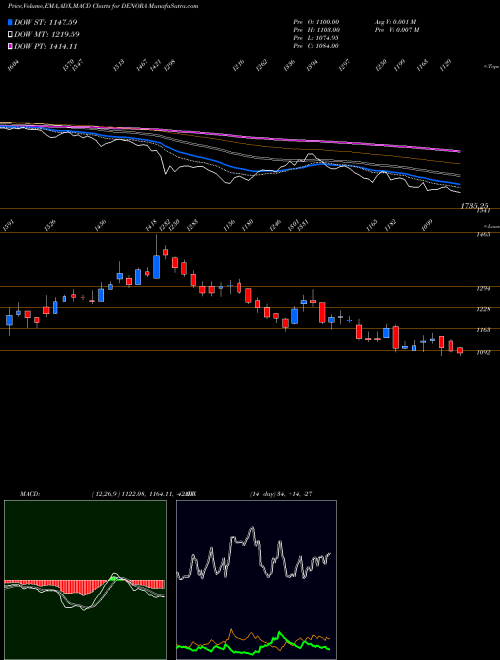Click the right end of the magenta EMA line
The width and height of the screenshot is (500, 660).
tap(458, 151)
